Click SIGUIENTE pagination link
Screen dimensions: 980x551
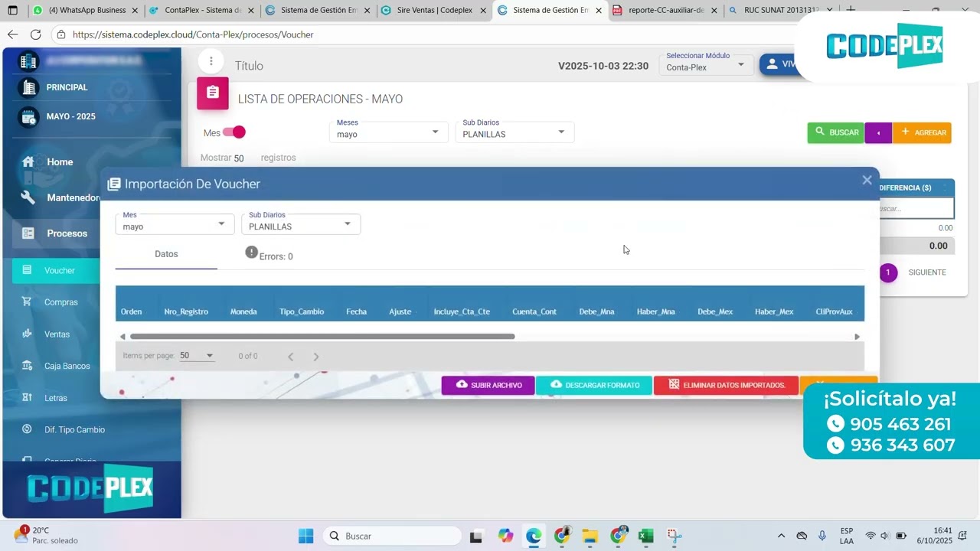927,272
